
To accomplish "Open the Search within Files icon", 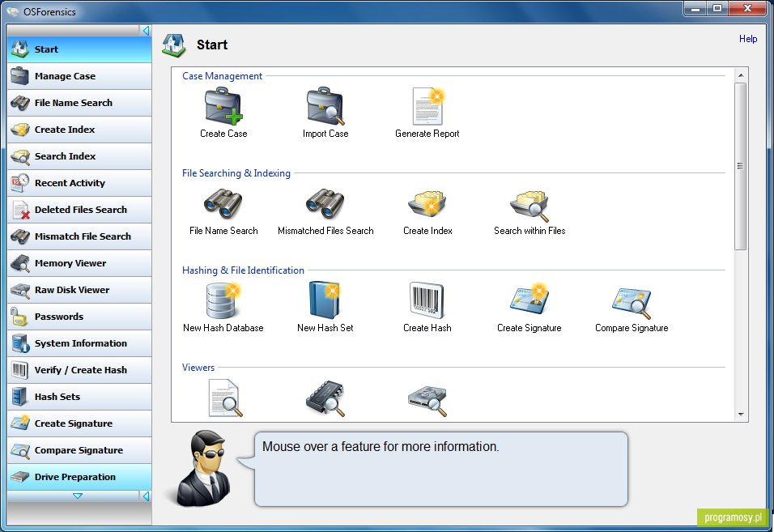I will coord(529,206).
